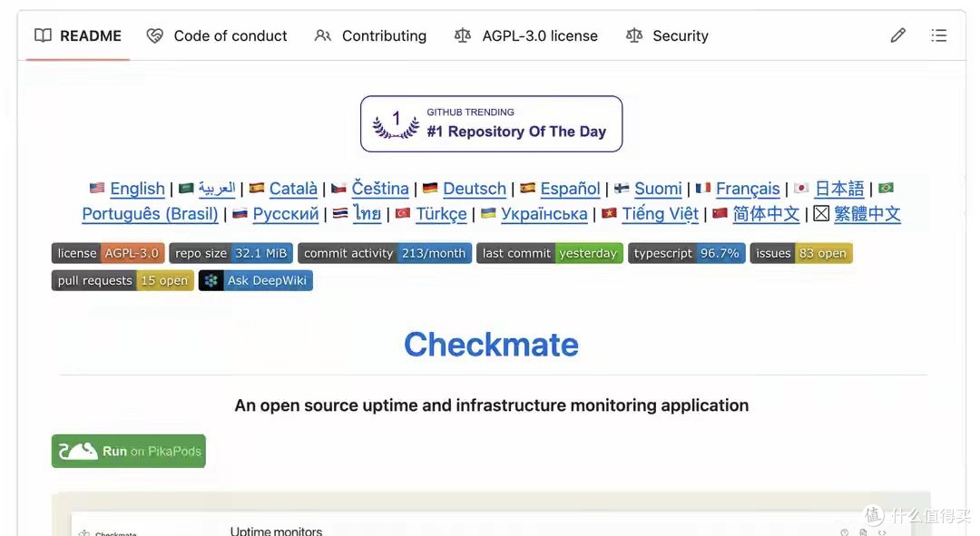Open the 日本語 translation link
Image resolution: width=980 pixels, height=536 pixels.
[839, 188]
